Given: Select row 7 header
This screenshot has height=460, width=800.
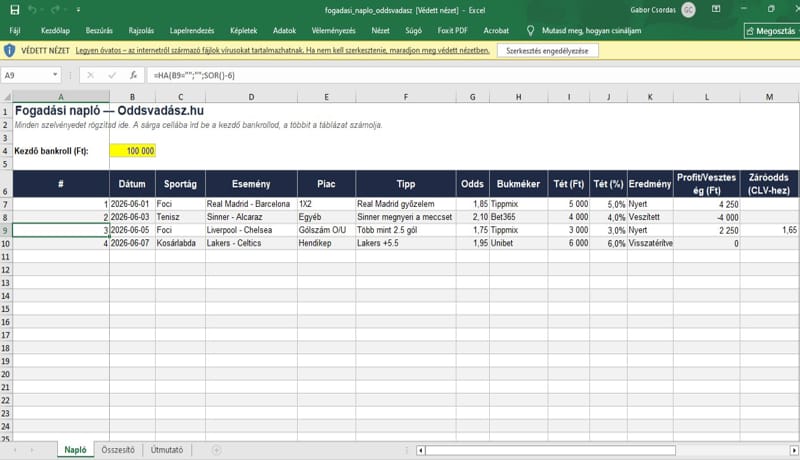Looking at the screenshot, I should 6,204.
